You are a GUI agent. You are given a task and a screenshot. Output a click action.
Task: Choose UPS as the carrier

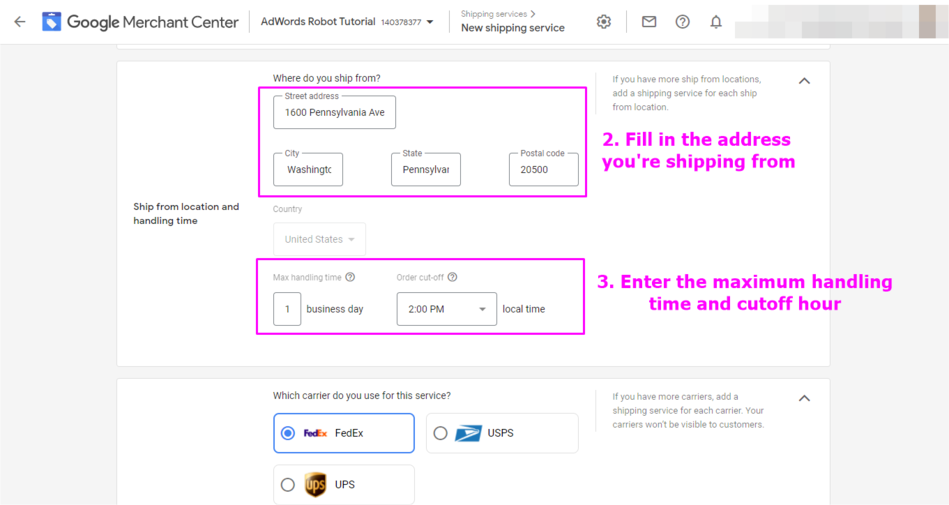[x=288, y=485]
